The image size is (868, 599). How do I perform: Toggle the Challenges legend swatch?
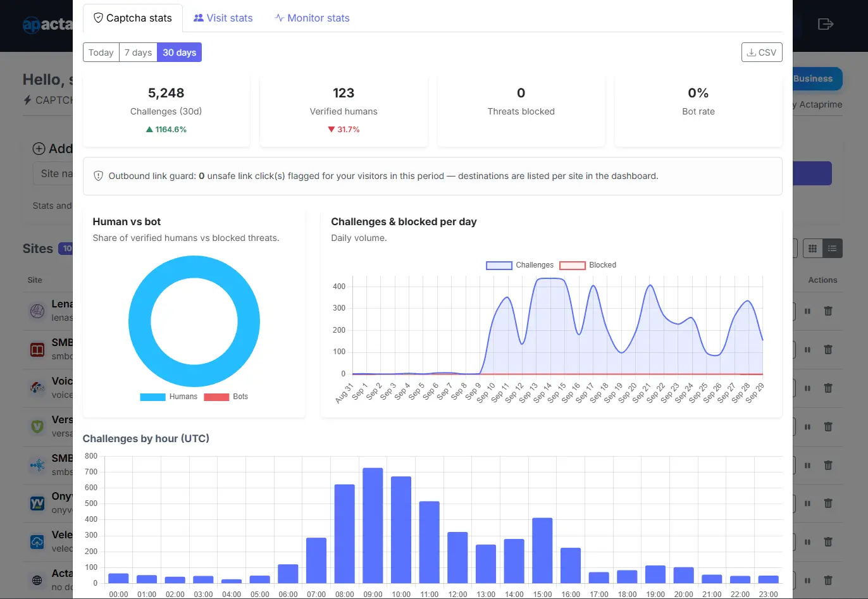(x=499, y=266)
